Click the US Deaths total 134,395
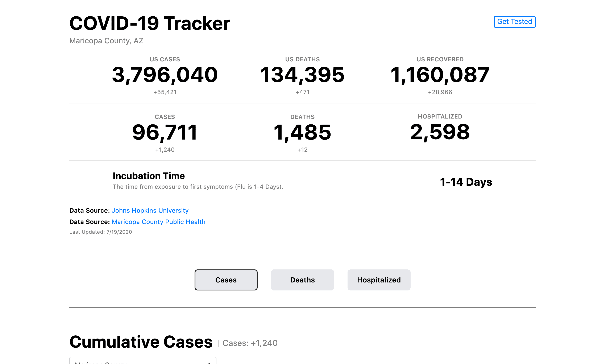 302,75
